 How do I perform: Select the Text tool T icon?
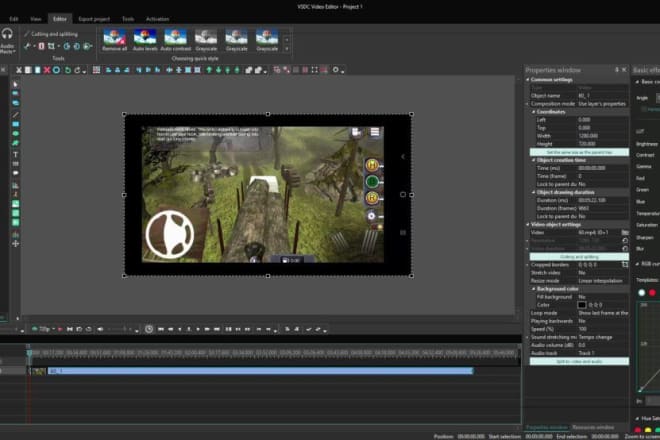coord(16,155)
